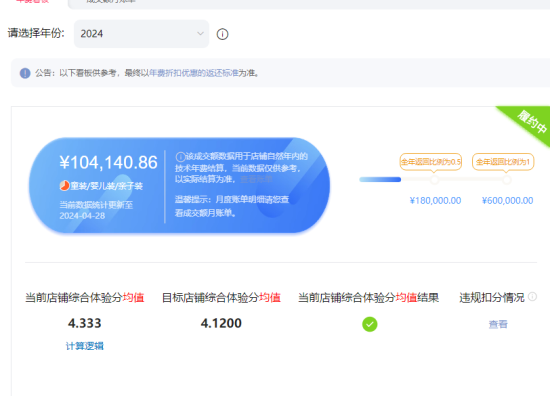Viewport: 550px width, 396px height.
Task: Open the 计算逻辑 link under score
Action: click(85, 346)
